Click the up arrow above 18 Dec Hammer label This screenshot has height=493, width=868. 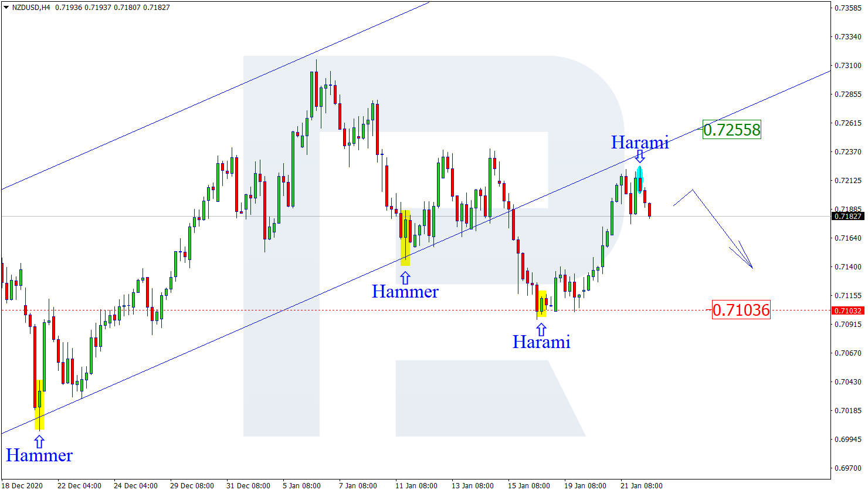coord(39,442)
